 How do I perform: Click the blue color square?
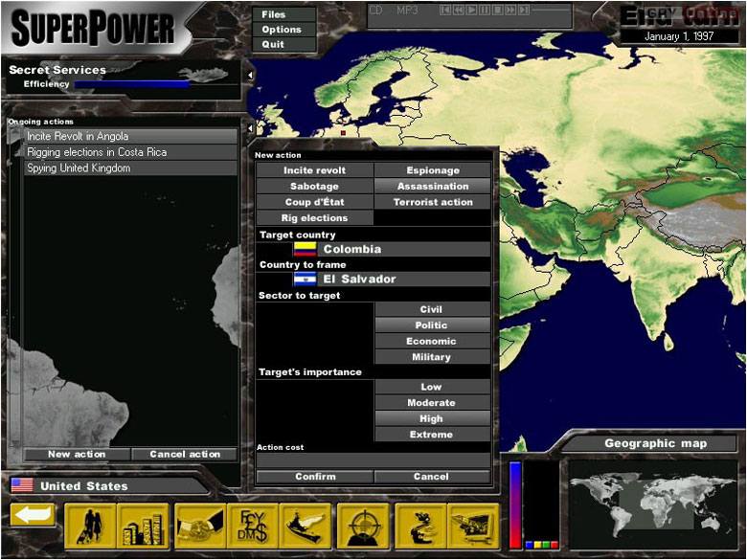tap(529, 545)
